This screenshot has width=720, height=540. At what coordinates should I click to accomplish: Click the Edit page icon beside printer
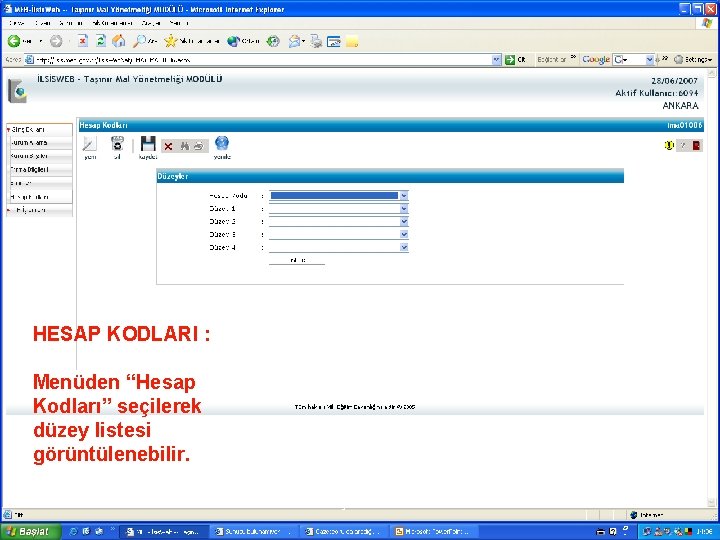(x=333, y=42)
